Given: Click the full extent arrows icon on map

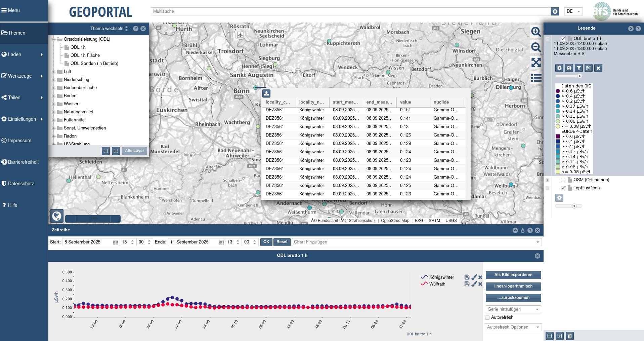Looking at the screenshot, I should [536, 63].
